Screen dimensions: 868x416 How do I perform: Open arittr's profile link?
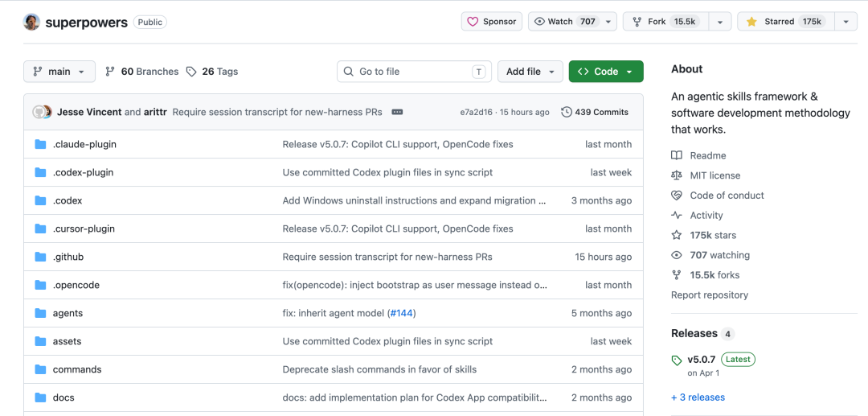(155, 112)
